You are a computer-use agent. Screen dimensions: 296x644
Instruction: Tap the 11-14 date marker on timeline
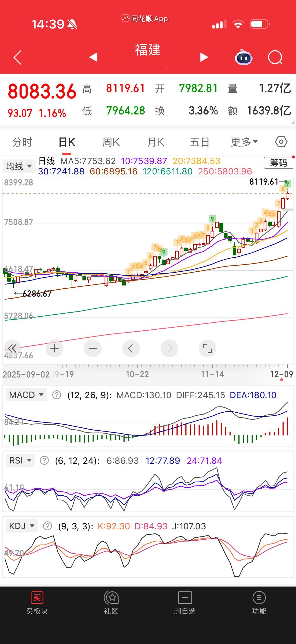pos(213,374)
